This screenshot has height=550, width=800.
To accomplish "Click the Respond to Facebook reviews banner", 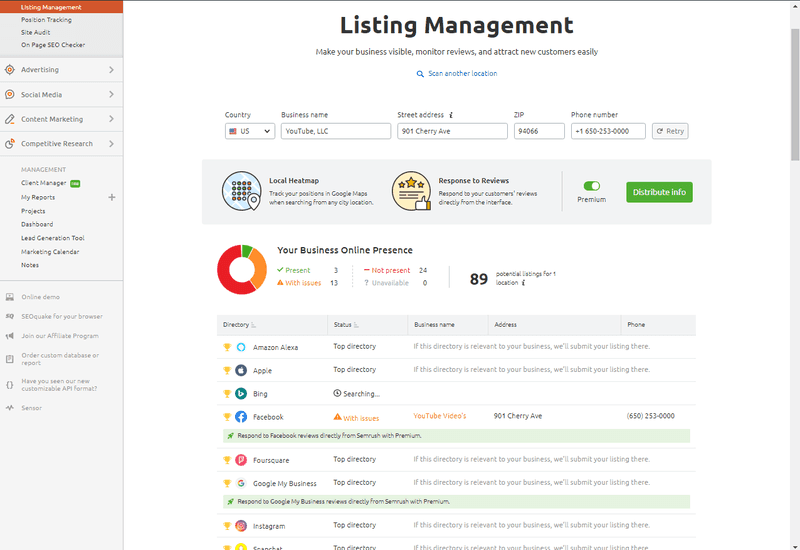I will click(457, 436).
